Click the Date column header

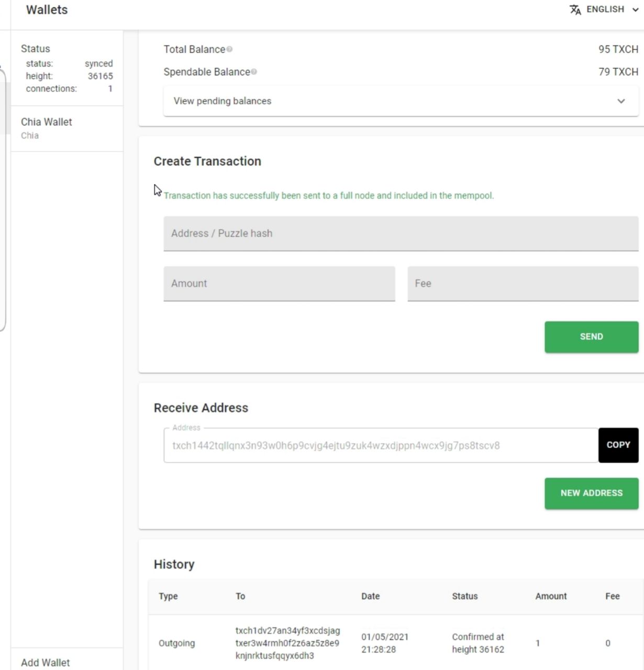pyautogui.click(x=370, y=596)
